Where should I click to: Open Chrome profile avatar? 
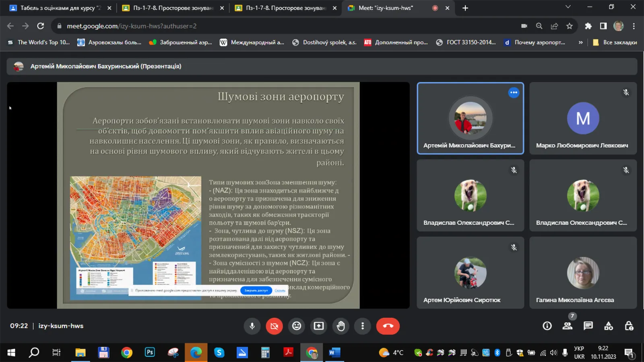618,26
